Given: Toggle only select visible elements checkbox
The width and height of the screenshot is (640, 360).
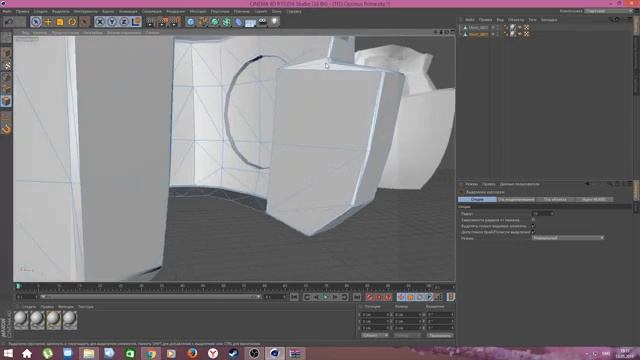Looking at the screenshot, I should click(x=533, y=226).
